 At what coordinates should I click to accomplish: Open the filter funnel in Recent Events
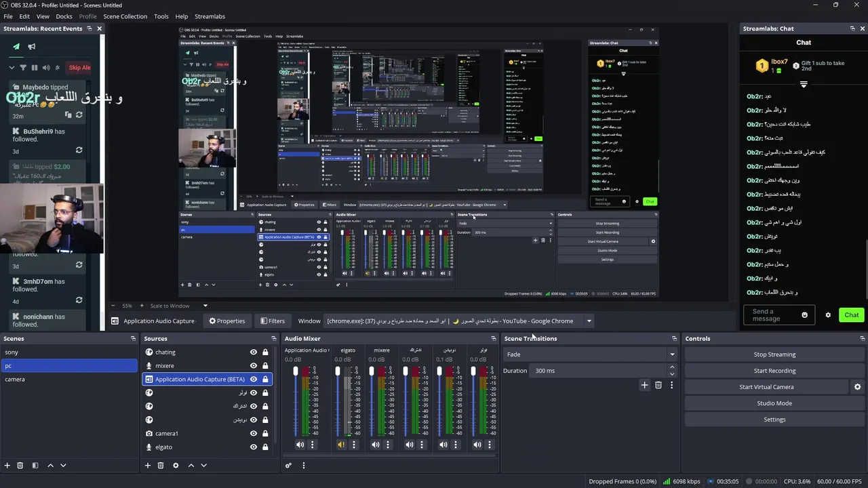[23, 67]
